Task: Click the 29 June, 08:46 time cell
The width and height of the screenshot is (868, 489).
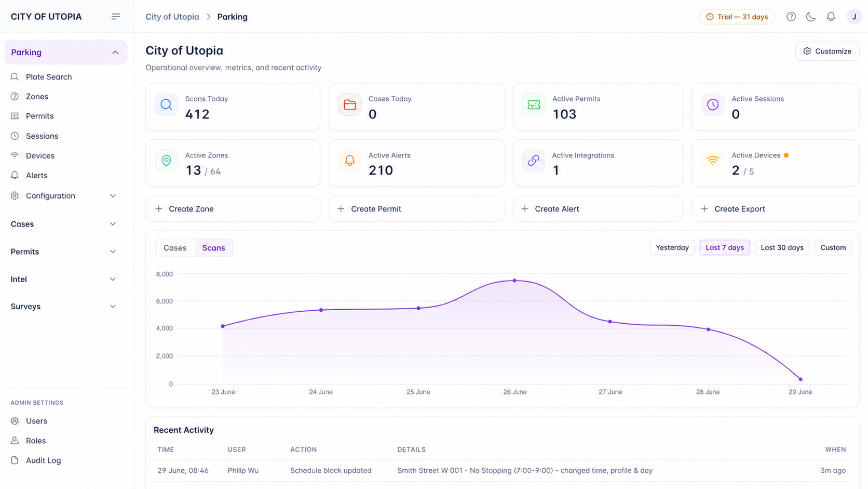Action: point(183,470)
